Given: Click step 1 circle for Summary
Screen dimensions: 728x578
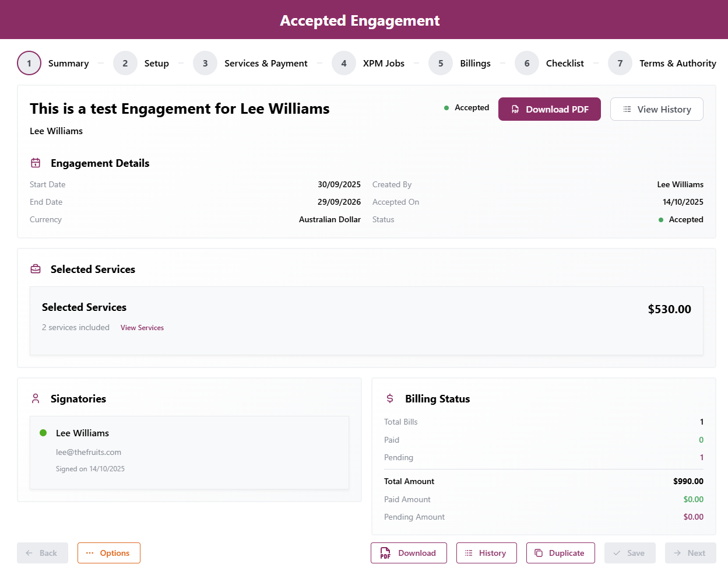Looking at the screenshot, I should pos(29,63).
